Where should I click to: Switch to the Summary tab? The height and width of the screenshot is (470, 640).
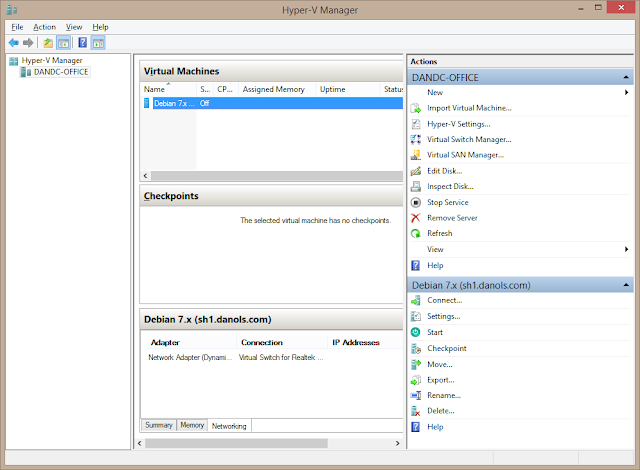pyautogui.click(x=159, y=425)
